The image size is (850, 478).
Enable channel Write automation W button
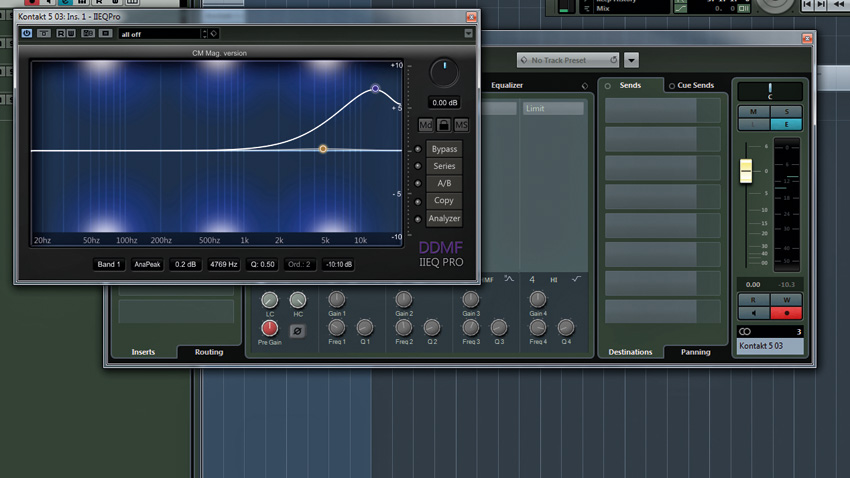tap(787, 300)
